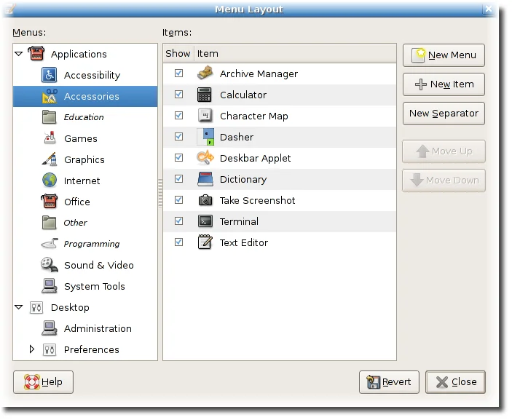Click the Dasher icon
512x420 pixels.
205,137
